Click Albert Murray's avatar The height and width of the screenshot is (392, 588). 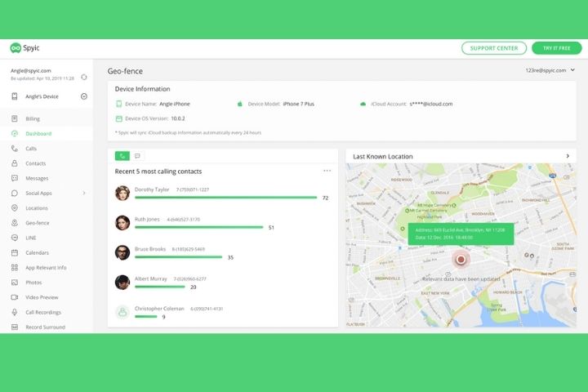(122, 282)
